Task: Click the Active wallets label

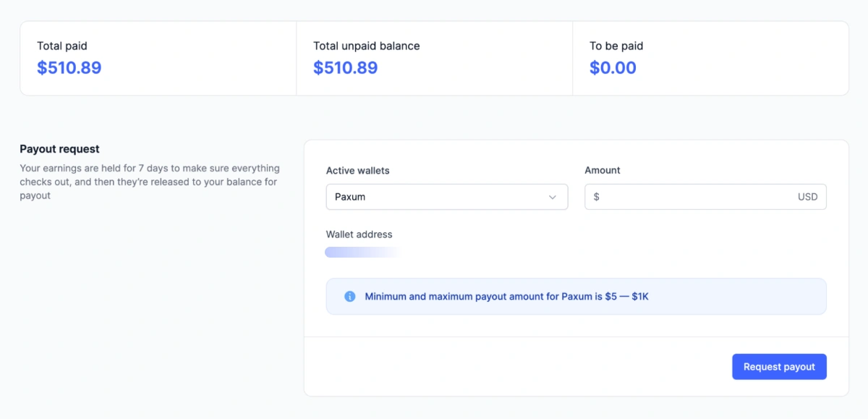Action: 358,170
